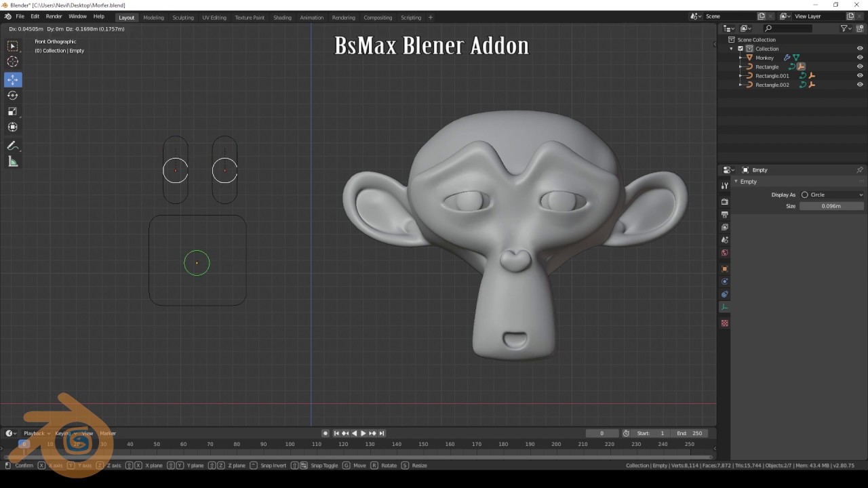Open the View Layer properties tab
868x488 pixels.
coord(724,227)
